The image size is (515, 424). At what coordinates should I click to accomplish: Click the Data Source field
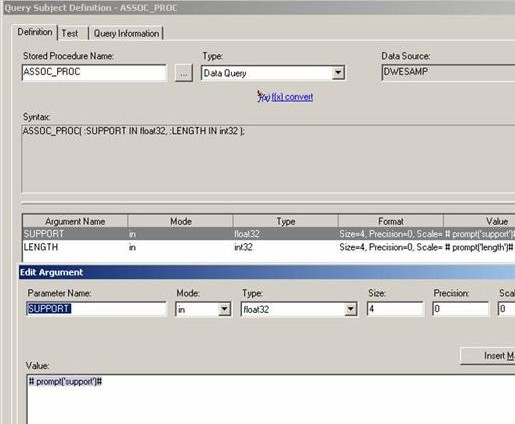point(448,72)
